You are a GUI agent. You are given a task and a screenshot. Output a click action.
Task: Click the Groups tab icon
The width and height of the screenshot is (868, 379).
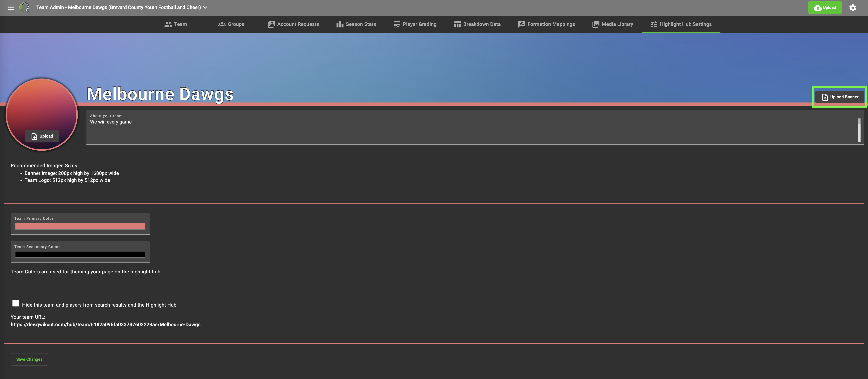tap(222, 24)
